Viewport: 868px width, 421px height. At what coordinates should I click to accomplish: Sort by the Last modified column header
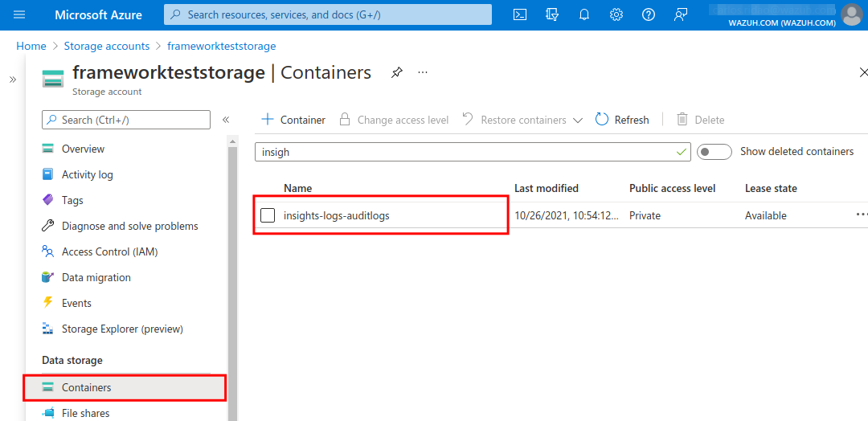pos(547,188)
